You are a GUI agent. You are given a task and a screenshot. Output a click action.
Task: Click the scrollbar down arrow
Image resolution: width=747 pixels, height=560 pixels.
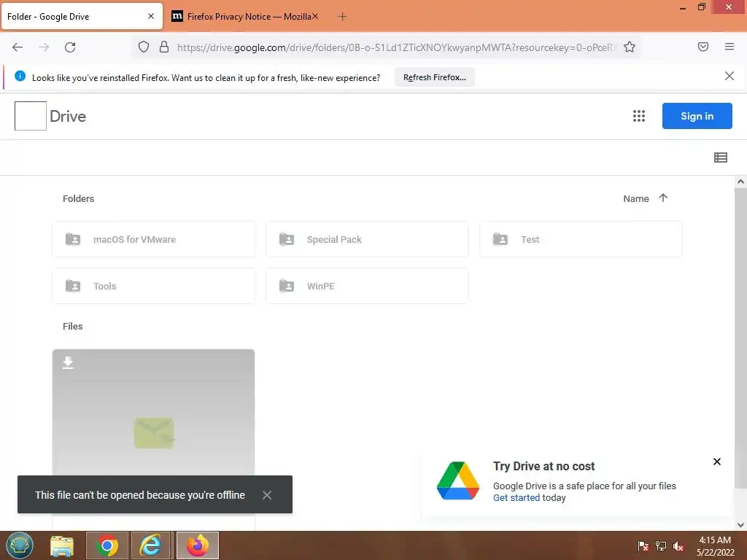[x=740, y=525]
